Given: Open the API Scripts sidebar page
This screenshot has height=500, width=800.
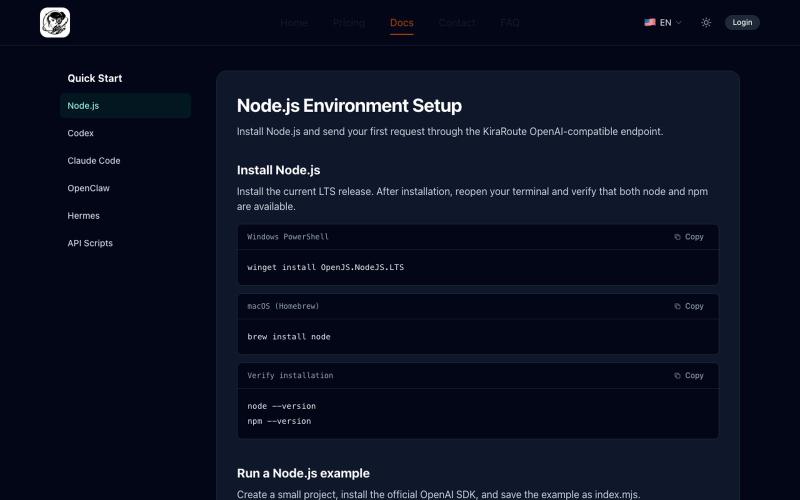Looking at the screenshot, I should [126, 243].
